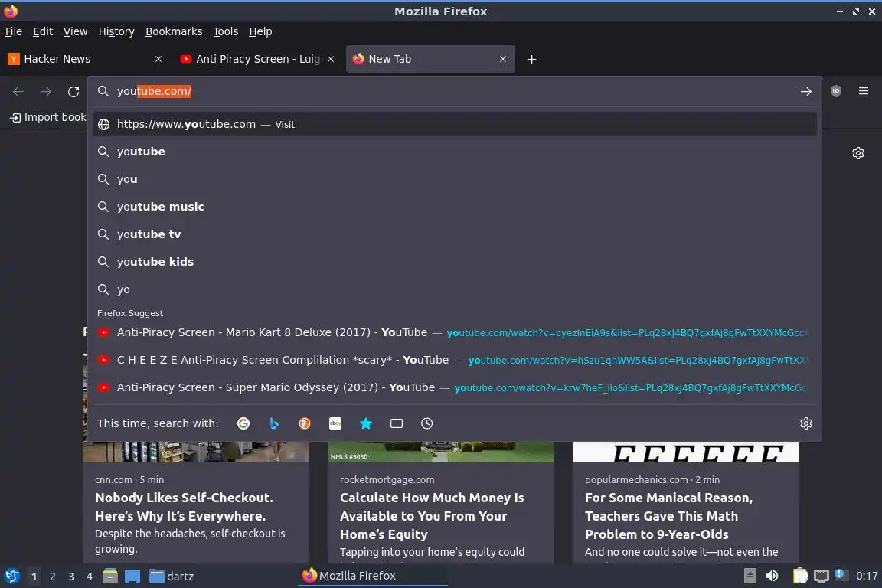
Task: Select the 'youtube music' search suggestion
Action: click(x=455, y=207)
